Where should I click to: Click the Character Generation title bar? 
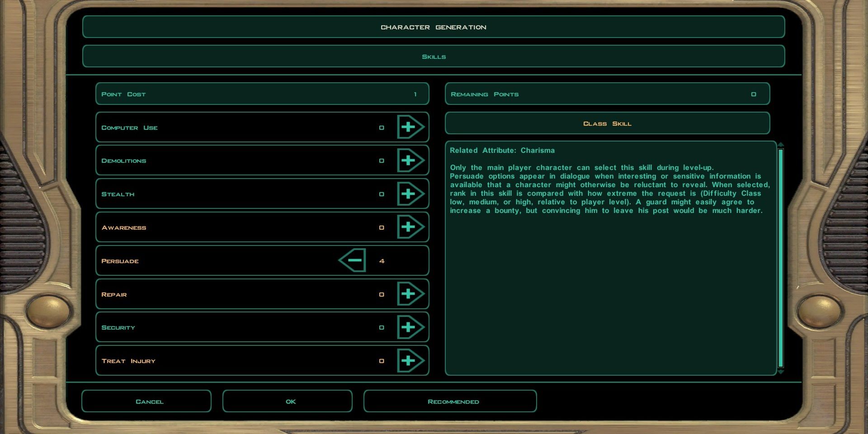click(x=434, y=27)
